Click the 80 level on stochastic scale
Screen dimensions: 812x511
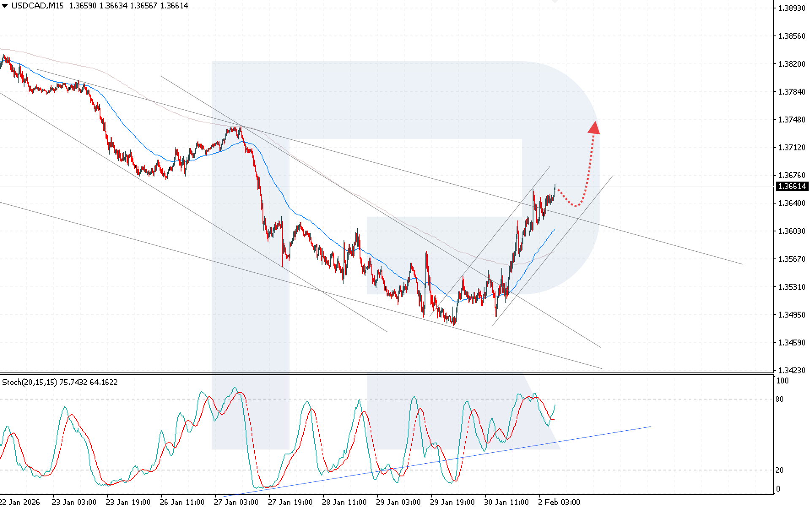[780, 399]
